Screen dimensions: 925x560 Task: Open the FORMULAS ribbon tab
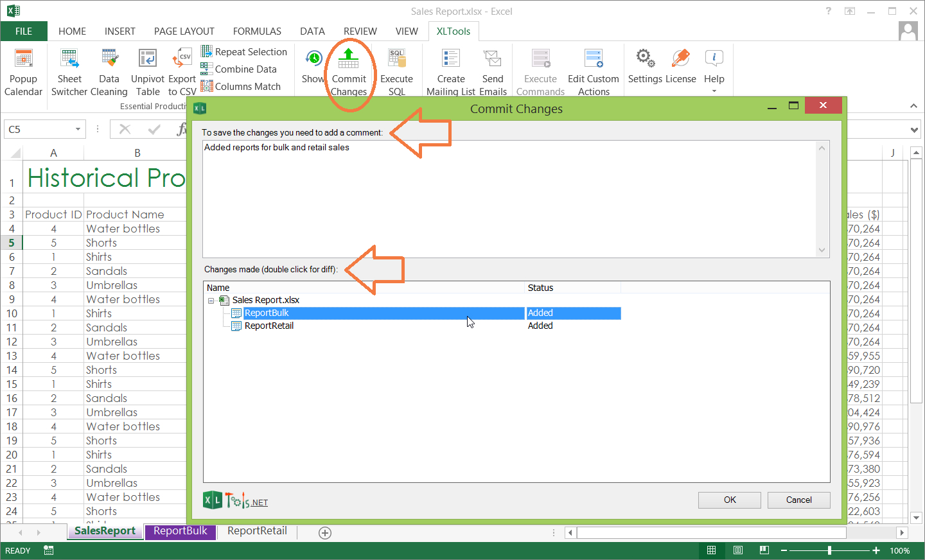tap(257, 31)
